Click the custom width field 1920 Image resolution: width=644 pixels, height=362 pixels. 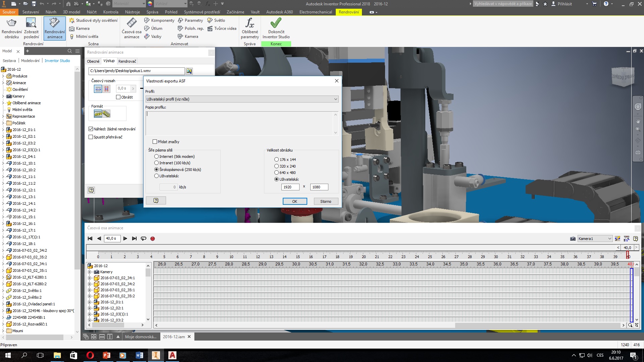click(x=290, y=187)
